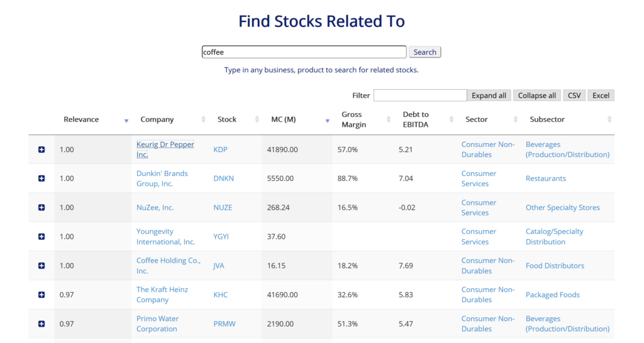
Task: Open DNKN stock ticker link
Action: click(x=223, y=178)
